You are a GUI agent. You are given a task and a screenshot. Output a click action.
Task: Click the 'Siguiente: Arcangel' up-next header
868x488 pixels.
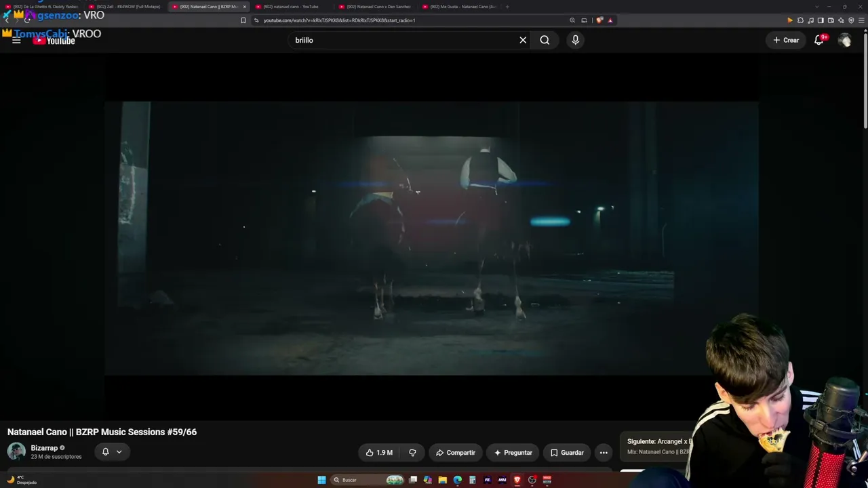coord(658,441)
